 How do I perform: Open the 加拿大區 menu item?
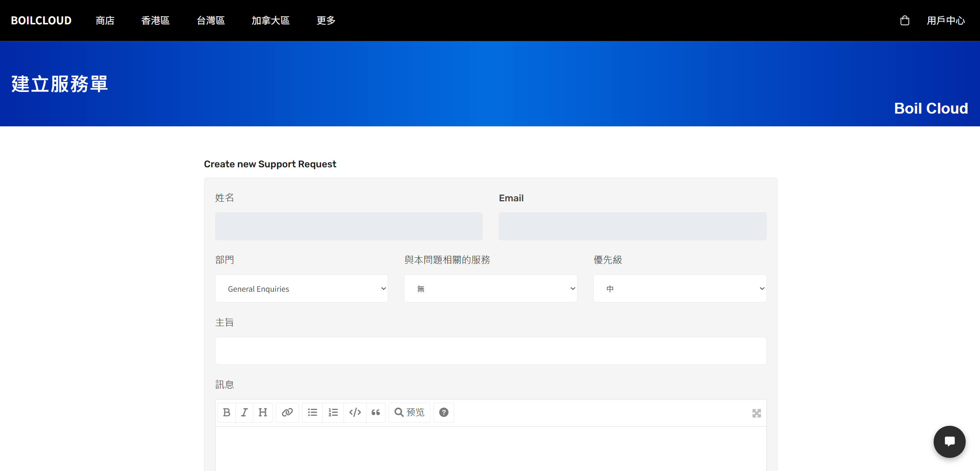pos(270,20)
